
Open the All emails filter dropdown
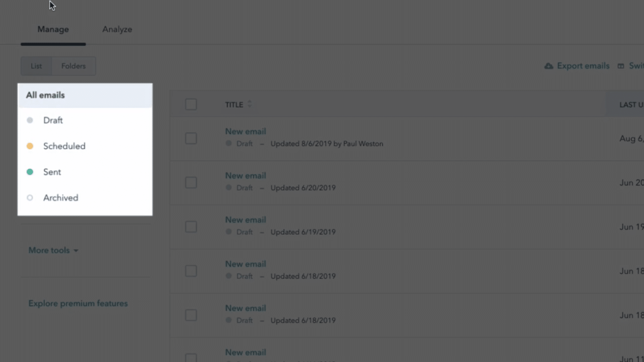pyautogui.click(x=85, y=95)
